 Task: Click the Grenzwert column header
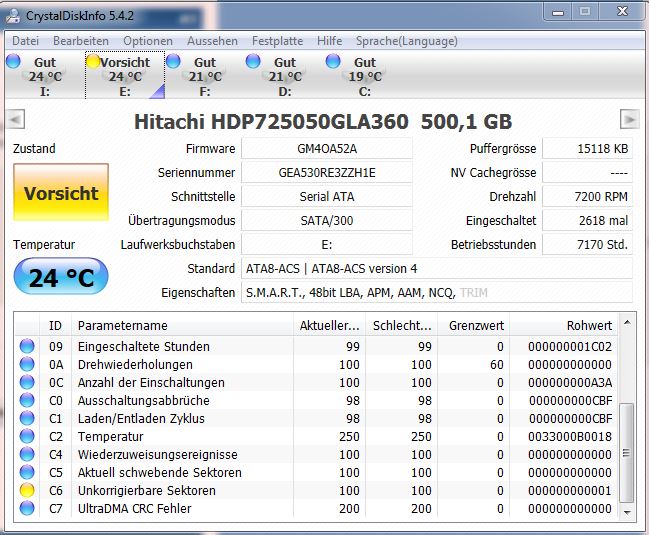pos(474,325)
